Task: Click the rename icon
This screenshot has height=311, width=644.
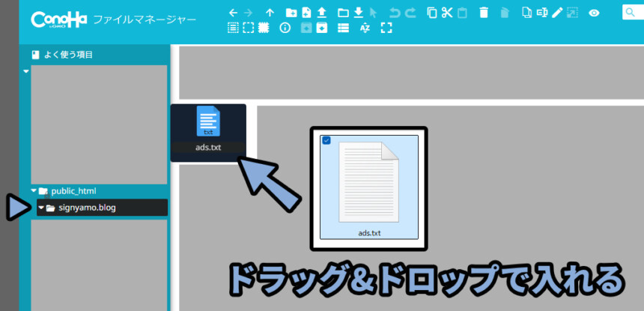Action: pyautogui.click(x=542, y=13)
